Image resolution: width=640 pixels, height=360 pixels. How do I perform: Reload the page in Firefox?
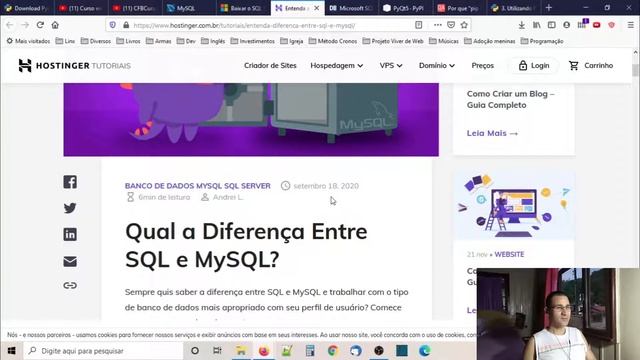pos(40,25)
